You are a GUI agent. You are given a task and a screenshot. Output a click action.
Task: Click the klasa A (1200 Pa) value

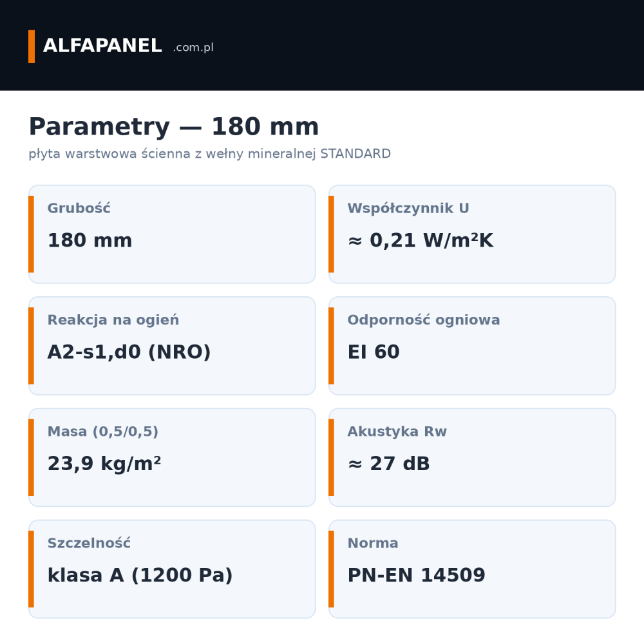point(140,575)
